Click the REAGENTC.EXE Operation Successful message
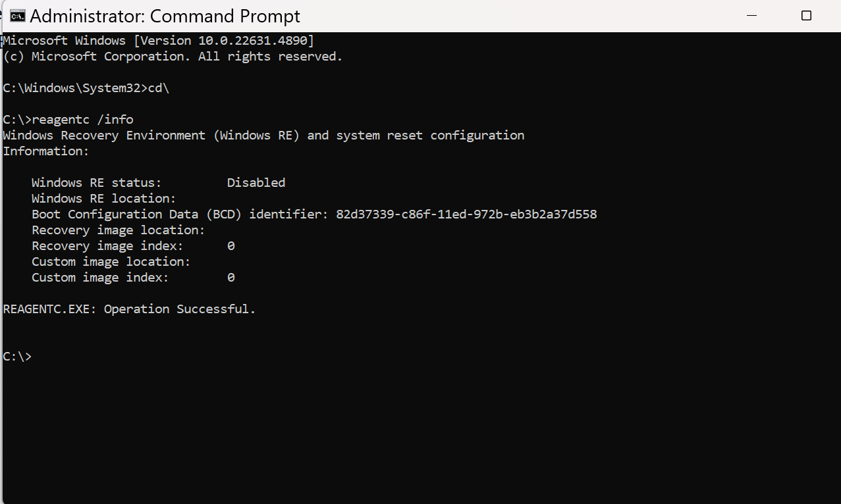Viewport: 841px width, 504px height. point(129,309)
